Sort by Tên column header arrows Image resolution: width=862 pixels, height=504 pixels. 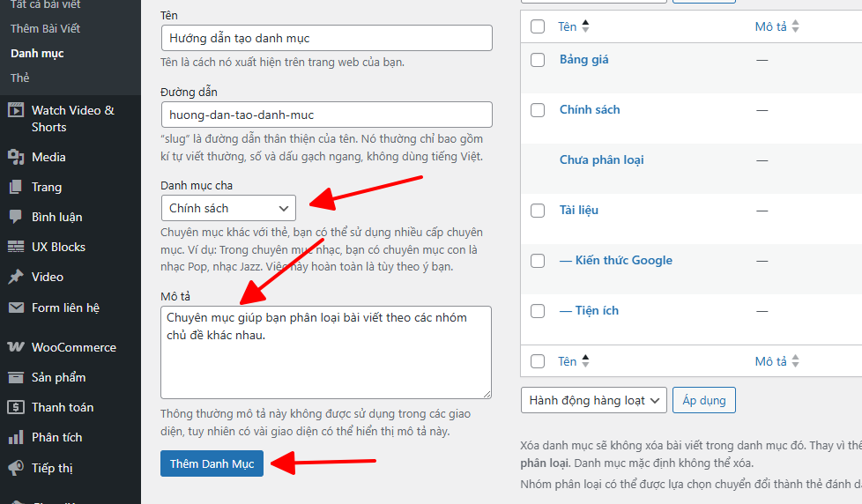pyautogui.click(x=585, y=26)
